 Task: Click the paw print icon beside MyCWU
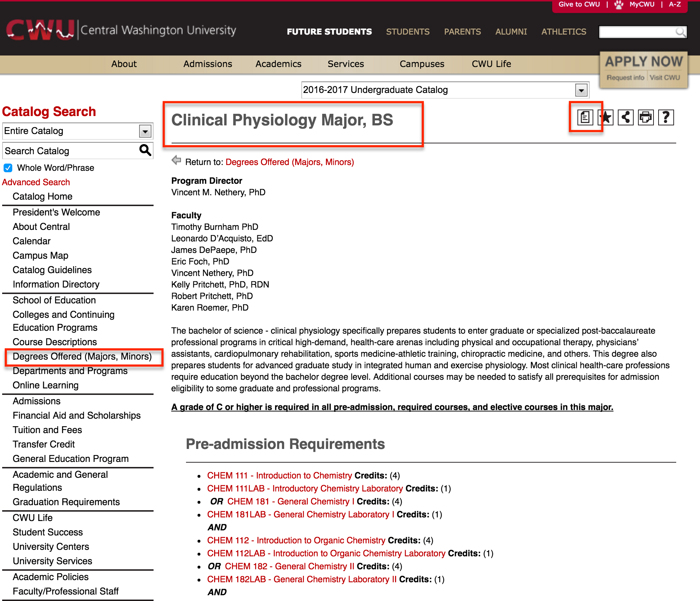[x=619, y=5]
